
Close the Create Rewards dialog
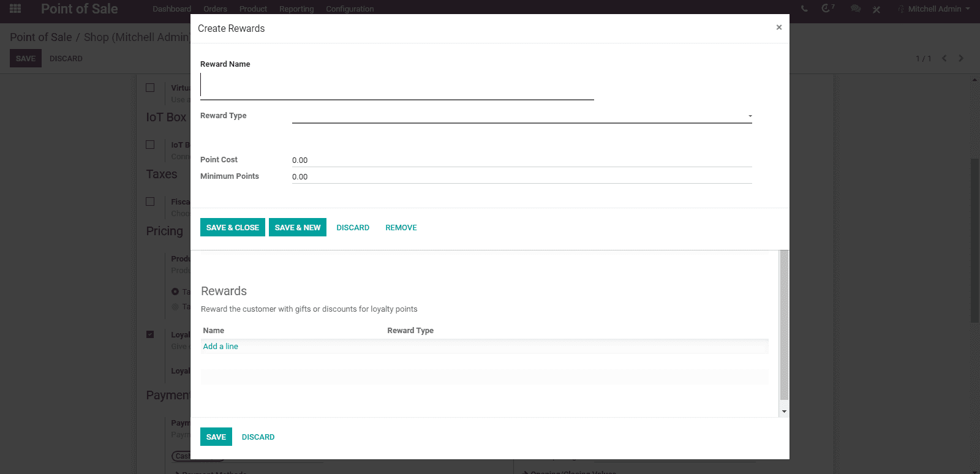pyautogui.click(x=779, y=28)
